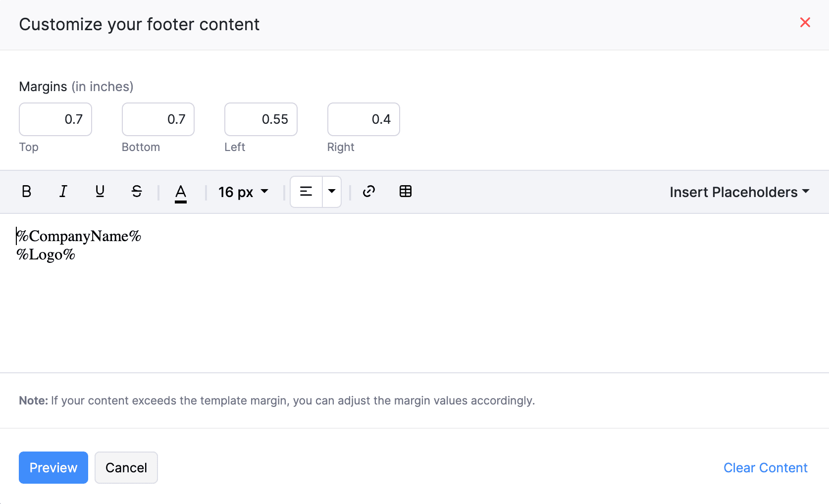Open the font color picker

point(181,192)
